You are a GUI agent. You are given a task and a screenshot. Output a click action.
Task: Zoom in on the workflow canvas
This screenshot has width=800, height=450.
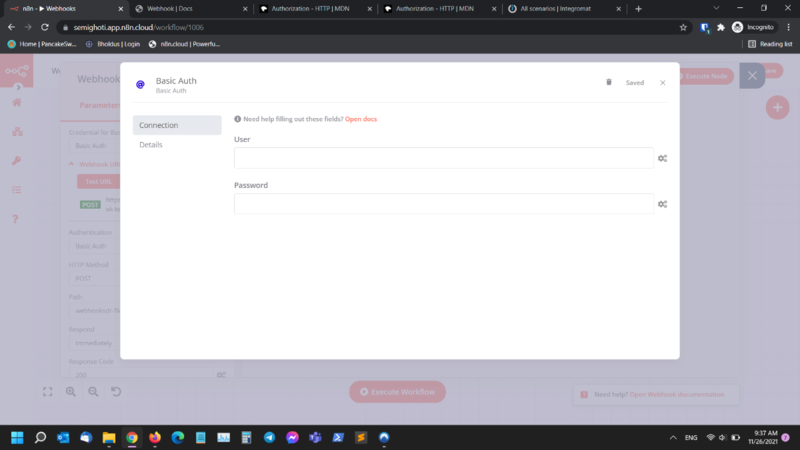pos(70,392)
